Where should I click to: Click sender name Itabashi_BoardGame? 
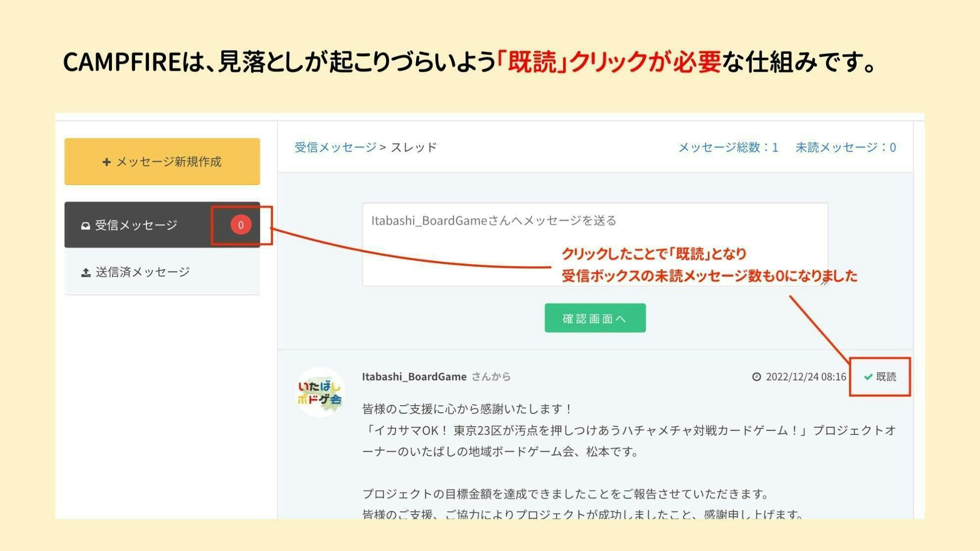(x=414, y=376)
